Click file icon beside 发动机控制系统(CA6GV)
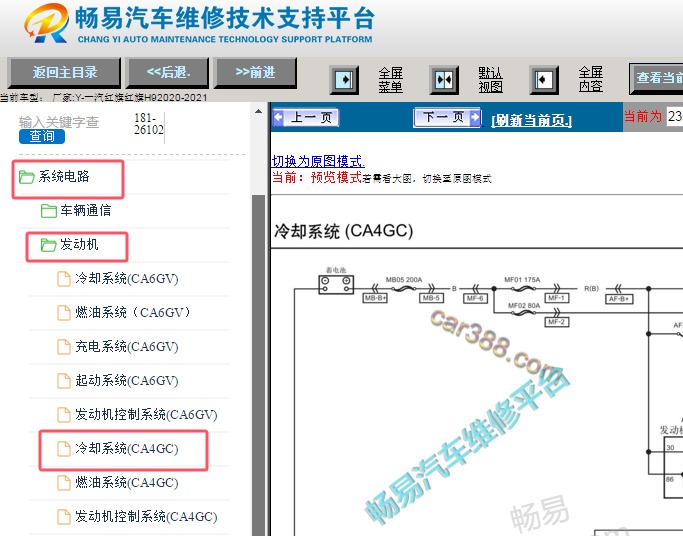 [x=64, y=415]
